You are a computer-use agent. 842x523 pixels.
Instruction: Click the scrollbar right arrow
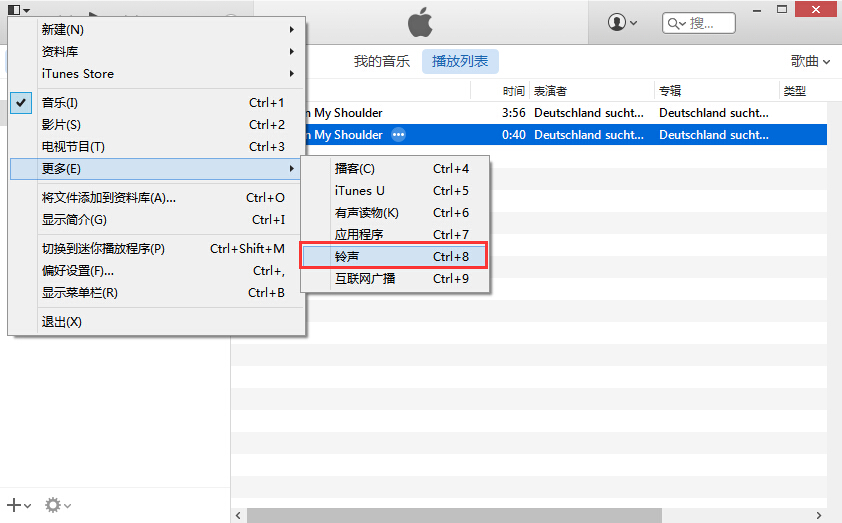(x=819, y=515)
